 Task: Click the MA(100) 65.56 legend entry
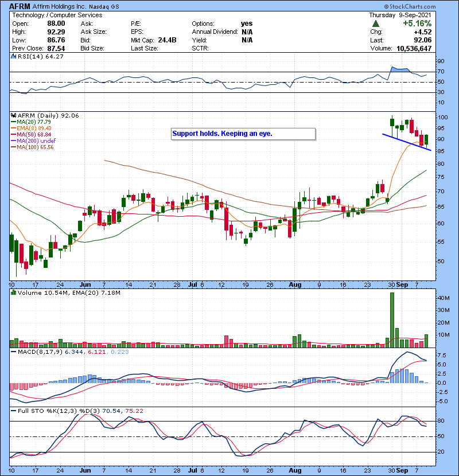(33, 147)
